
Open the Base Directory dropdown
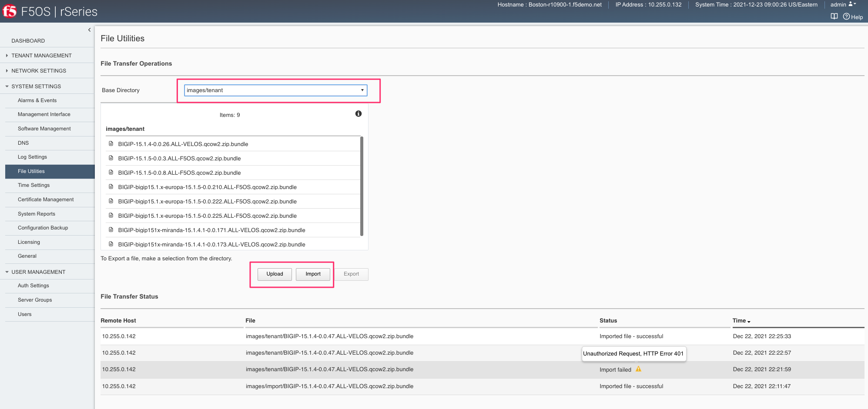coord(276,90)
